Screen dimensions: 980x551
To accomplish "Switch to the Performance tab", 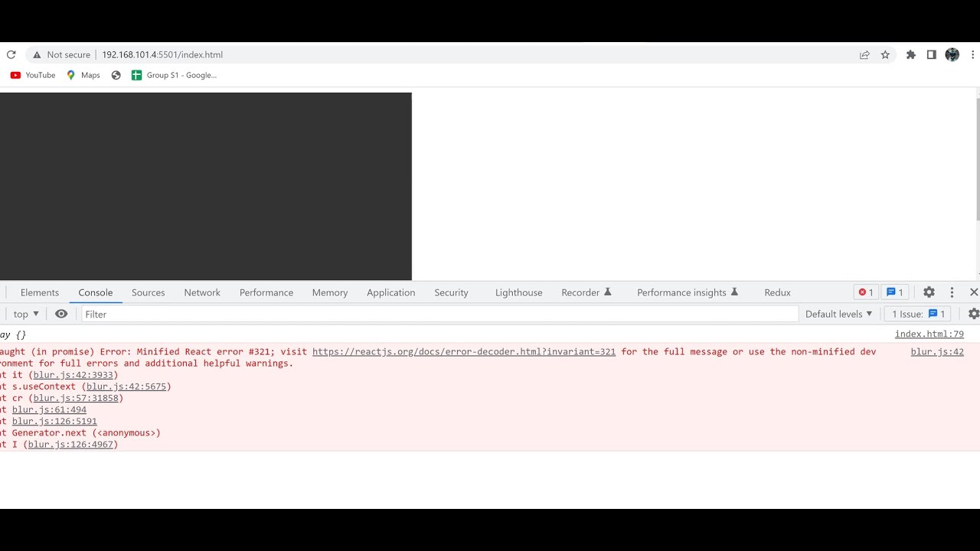I will pyautogui.click(x=266, y=292).
